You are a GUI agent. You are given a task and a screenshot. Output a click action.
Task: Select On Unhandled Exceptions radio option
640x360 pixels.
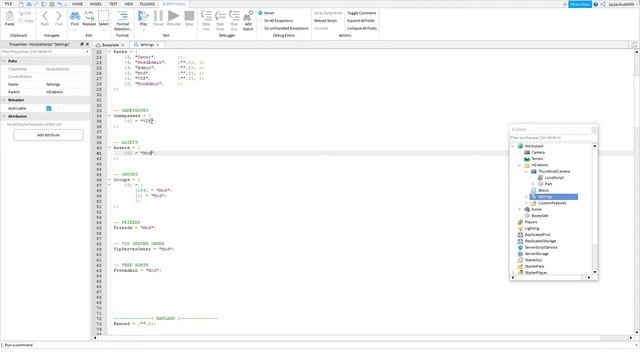[284, 28]
